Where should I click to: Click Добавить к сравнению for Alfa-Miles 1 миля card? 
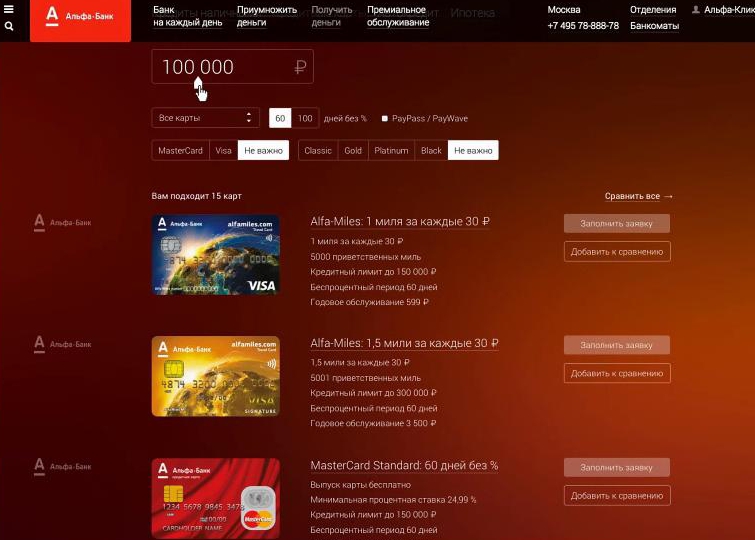click(617, 251)
